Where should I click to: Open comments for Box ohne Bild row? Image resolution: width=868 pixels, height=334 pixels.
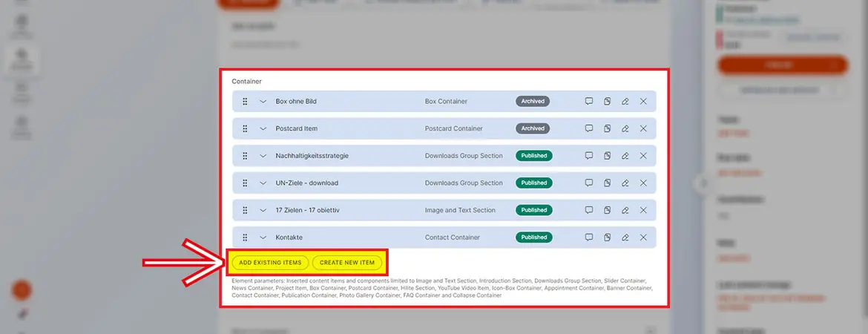[x=589, y=102]
